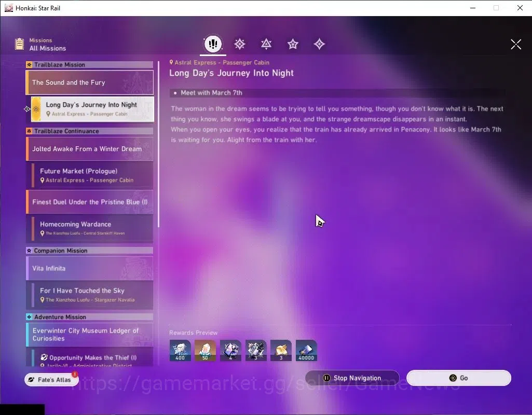View the fifth reward item, second marked quantity 3
Screen dimensions: 532x415
point(281,350)
